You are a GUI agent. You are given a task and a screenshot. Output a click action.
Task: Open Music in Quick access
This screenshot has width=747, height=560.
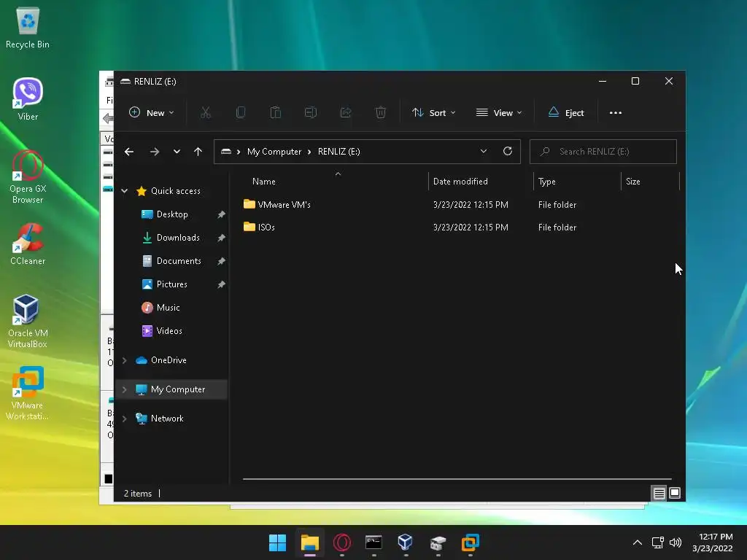(x=169, y=308)
